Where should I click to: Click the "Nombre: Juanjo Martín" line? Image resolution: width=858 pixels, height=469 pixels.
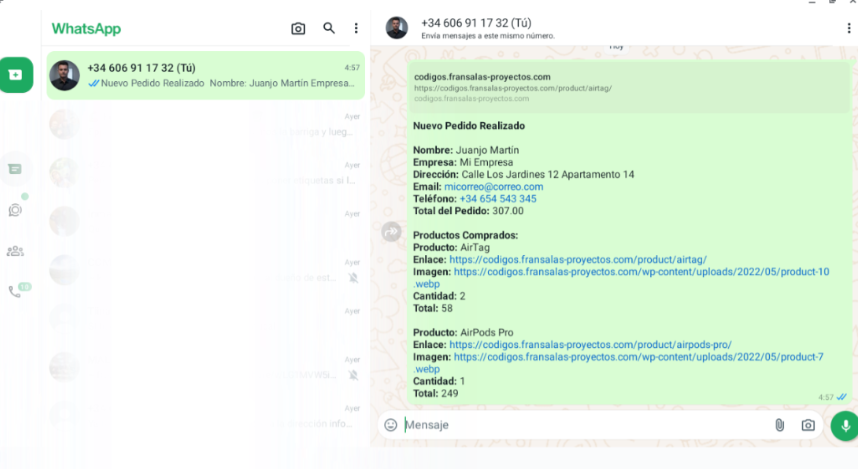[466, 150]
